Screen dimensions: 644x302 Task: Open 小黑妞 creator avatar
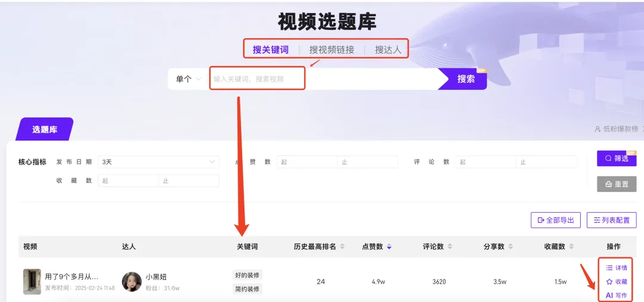(132, 282)
